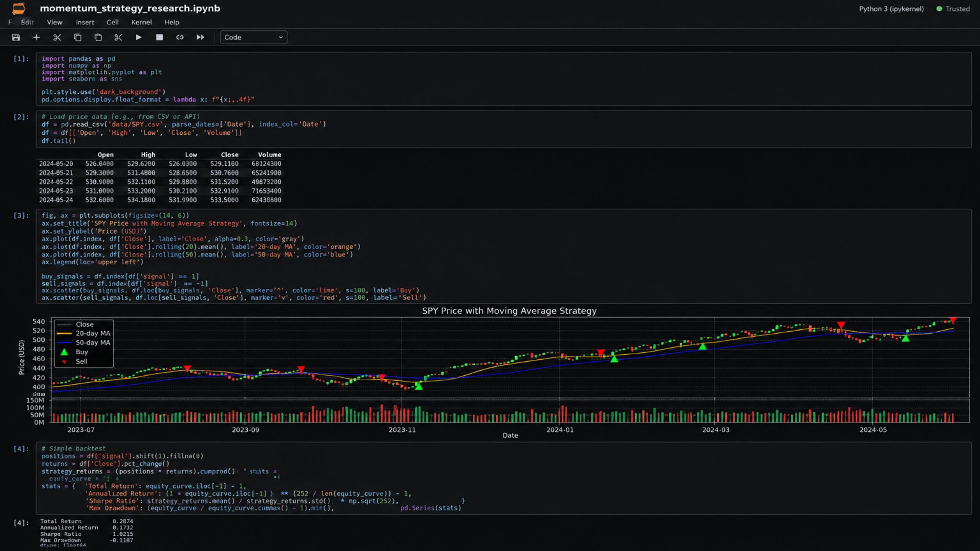Image resolution: width=980 pixels, height=551 pixels.
Task: Copy cell using the copy icon
Action: tap(78, 37)
